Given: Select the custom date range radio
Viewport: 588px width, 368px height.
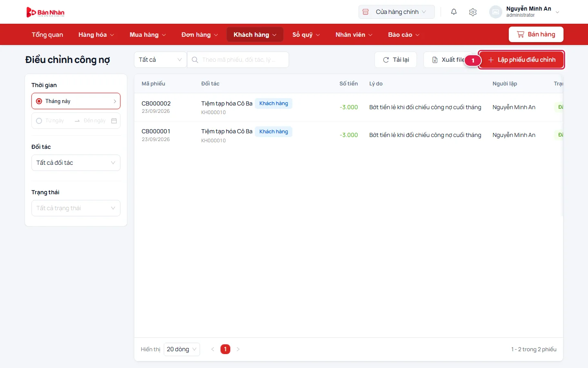Looking at the screenshot, I should [39, 121].
